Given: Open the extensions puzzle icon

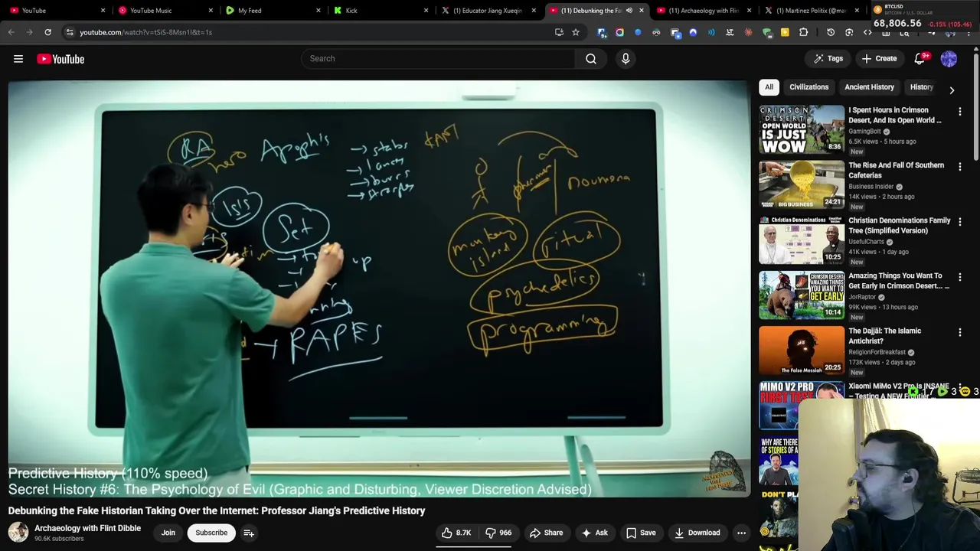Looking at the screenshot, I should (x=803, y=32).
